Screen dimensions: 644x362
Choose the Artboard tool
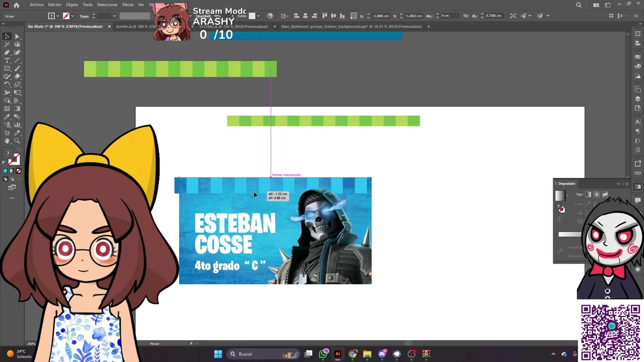pos(7,133)
